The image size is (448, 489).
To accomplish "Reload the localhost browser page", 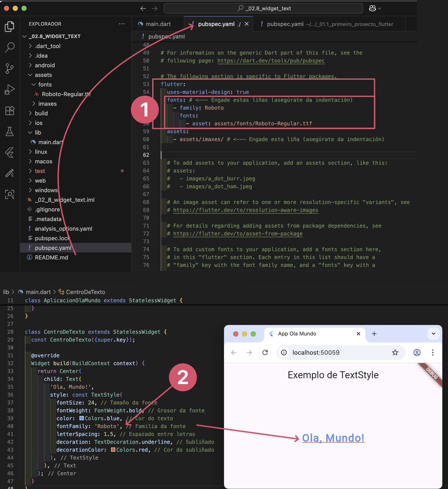I will point(265,352).
